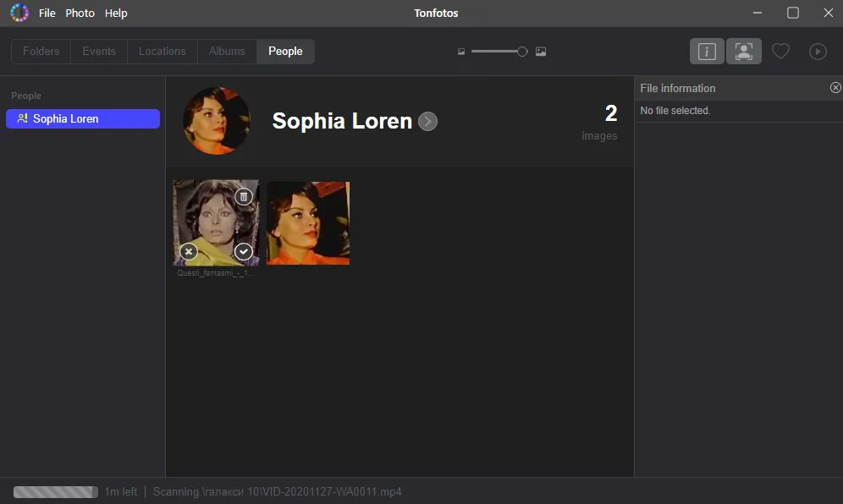
Task: Open the File menu
Action: click(x=47, y=13)
